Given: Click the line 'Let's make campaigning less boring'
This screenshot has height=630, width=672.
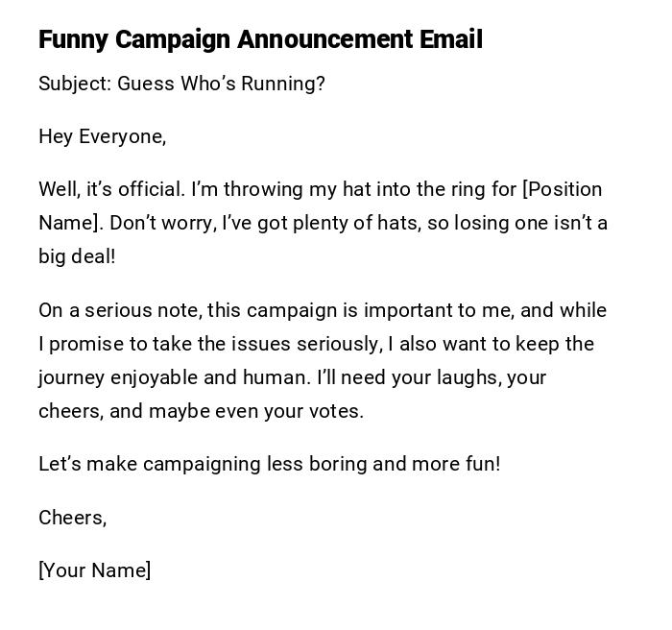Looking at the screenshot, I should click(x=202, y=464).
